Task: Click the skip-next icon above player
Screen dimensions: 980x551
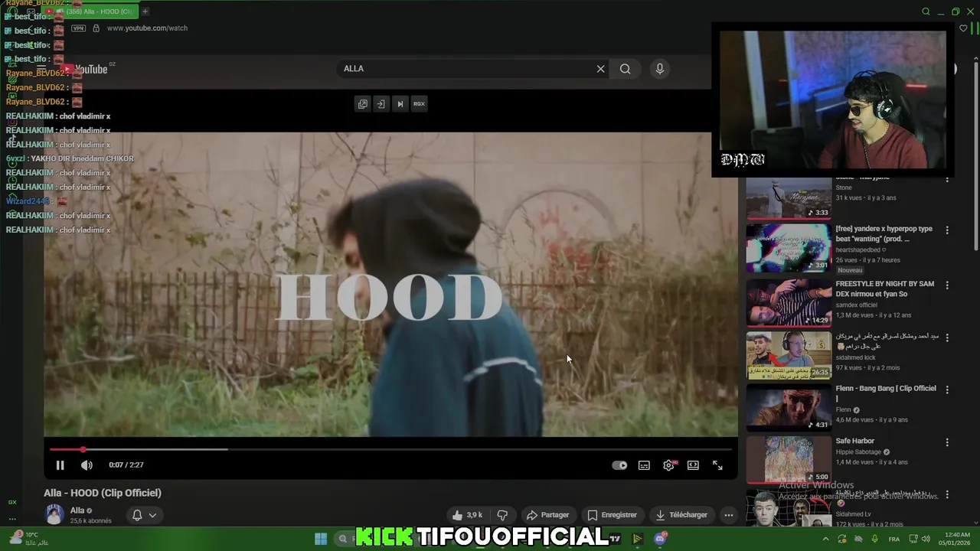Action: click(400, 104)
